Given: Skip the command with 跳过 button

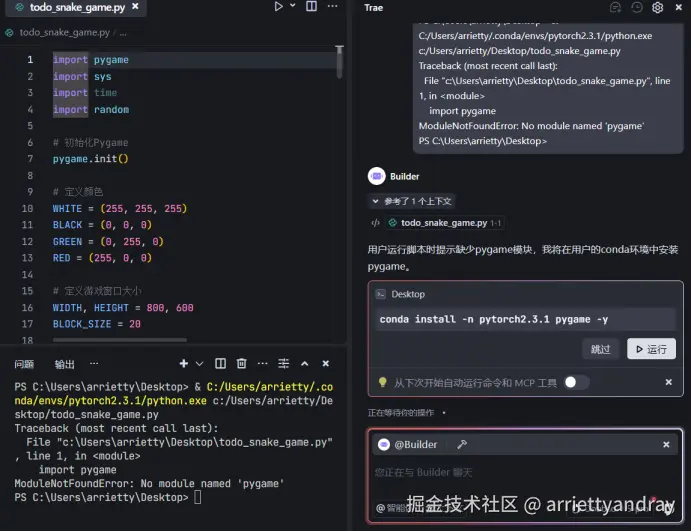Looking at the screenshot, I should (x=600, y=349).
